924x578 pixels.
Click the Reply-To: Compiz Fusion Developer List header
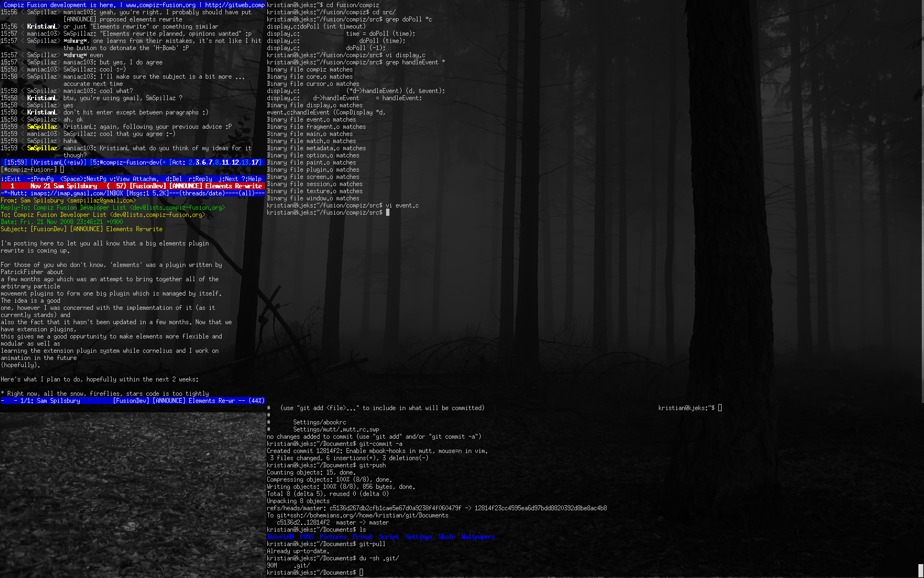click(x=113, y=208)
